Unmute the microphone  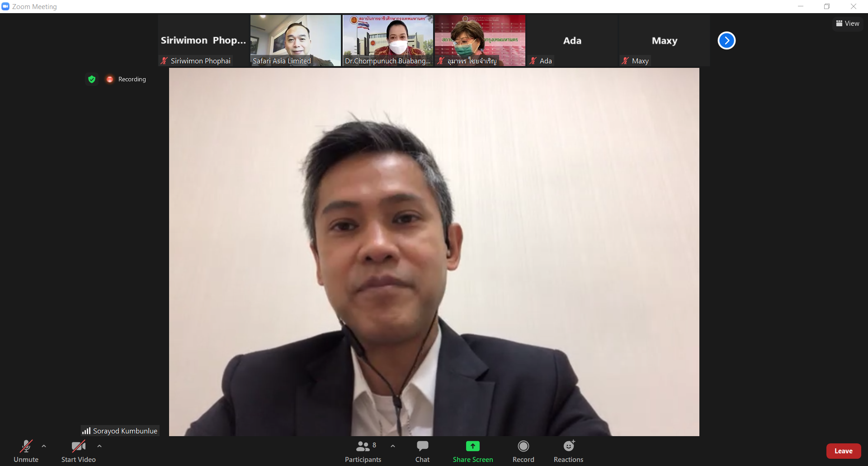[x=26, y=451]
